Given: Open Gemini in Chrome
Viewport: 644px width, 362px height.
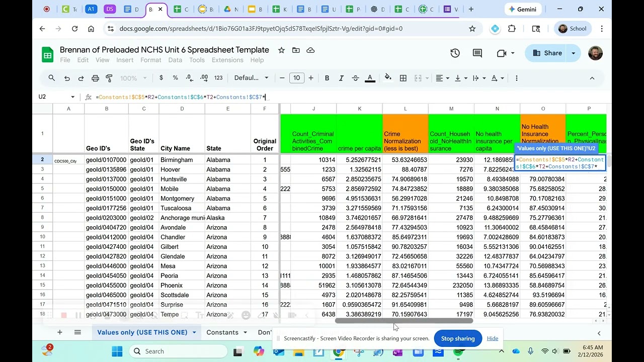Looking at the screenshot, I should tap(522, 9).
